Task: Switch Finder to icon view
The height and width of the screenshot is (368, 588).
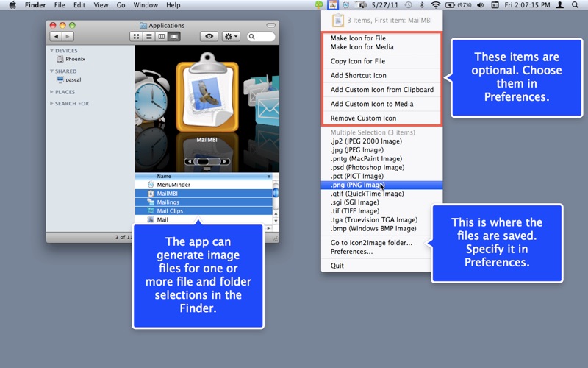Action: (x=136, y=36)
